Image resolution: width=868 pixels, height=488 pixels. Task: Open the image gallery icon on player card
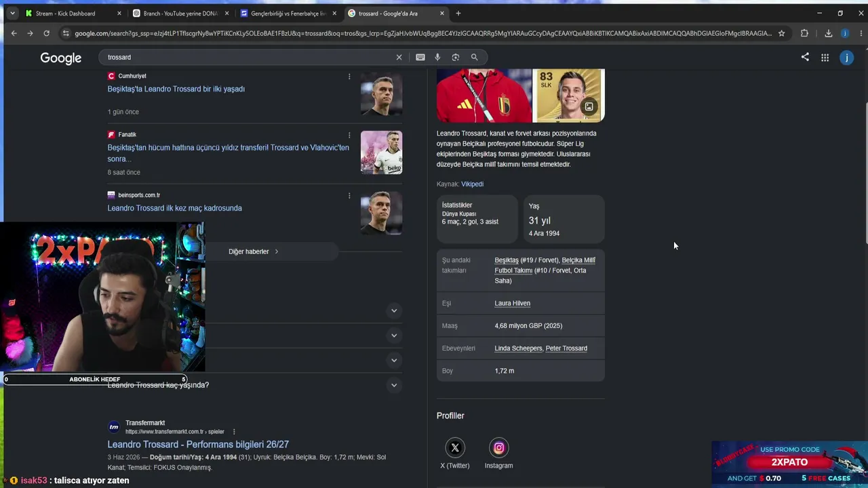[x=589, y=106]
